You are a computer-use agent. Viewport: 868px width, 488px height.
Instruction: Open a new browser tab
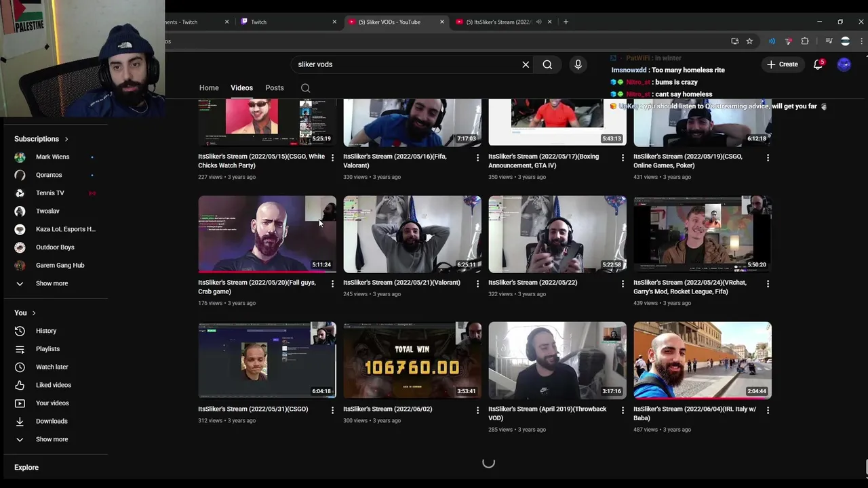coord(566,22)
